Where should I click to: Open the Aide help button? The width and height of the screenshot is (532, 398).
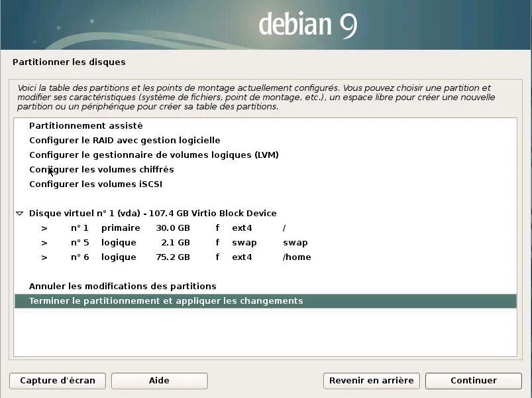[160, 381]
